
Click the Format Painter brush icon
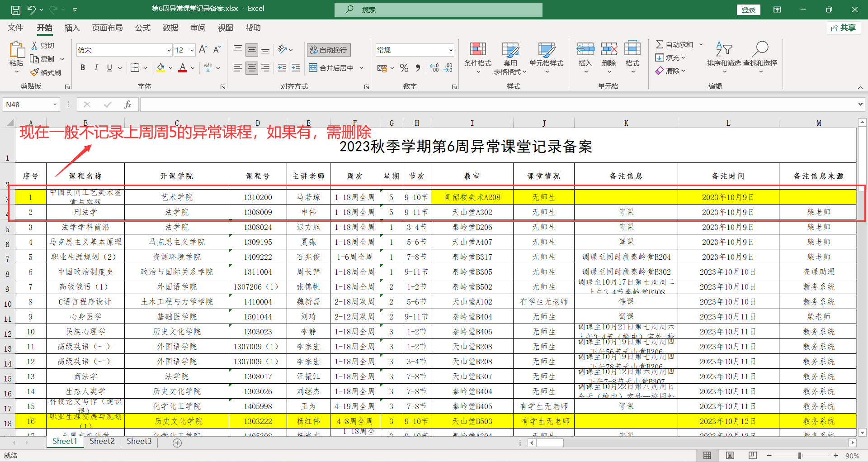[34, 72]
